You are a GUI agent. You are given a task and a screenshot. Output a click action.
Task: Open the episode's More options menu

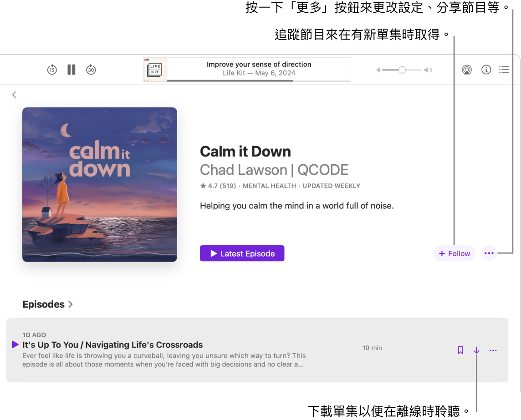493,350
